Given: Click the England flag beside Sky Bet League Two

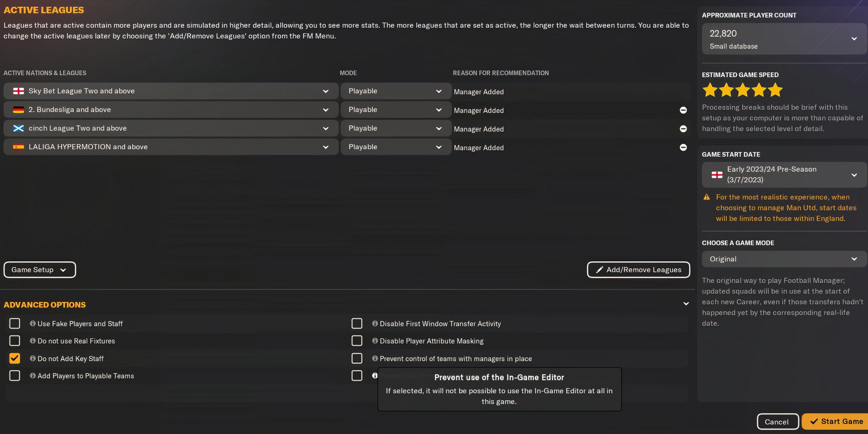Looking at the screenshot, I should coord(19,91).
